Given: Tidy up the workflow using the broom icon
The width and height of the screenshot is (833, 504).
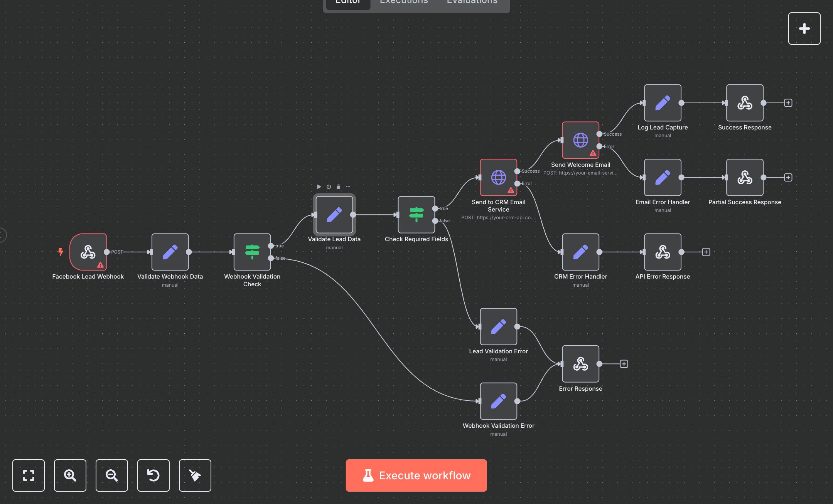Looking at the screenshot, I should coord(195,475).
